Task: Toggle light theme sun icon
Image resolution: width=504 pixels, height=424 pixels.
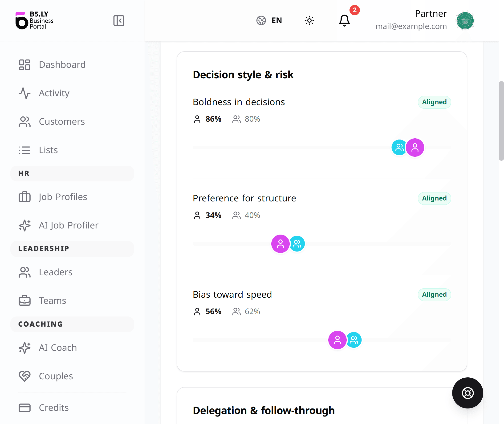Action: [309, 20]
